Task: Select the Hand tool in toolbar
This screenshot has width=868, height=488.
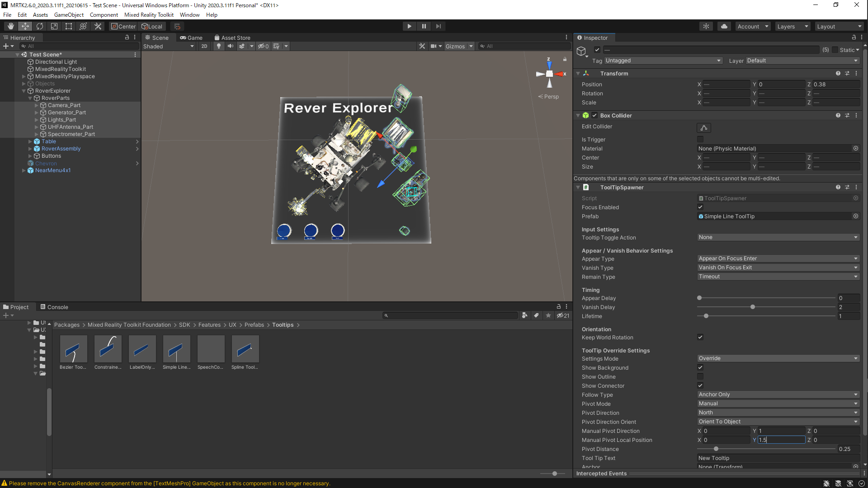Action: pyautogui.click(x=10, y=26)
